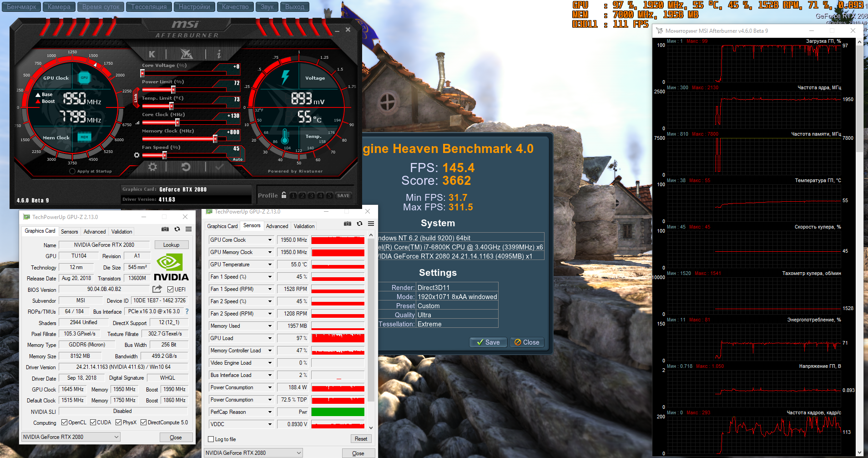Close the Heaven Benchmark results dialog
Image resolution: width=868 pixels, height=458 pixels.
pyautogui.click(x=527, y=342)
